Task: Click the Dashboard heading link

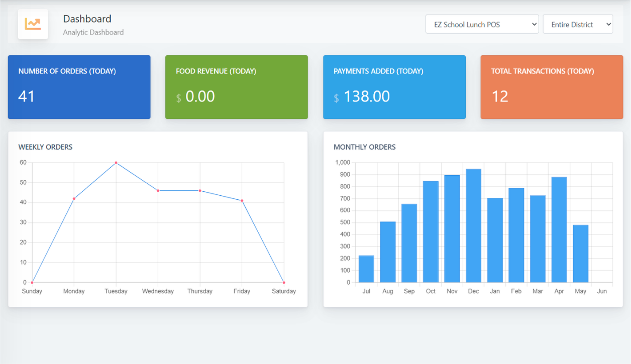Action: pyautogui.click(x=87, y=19)
